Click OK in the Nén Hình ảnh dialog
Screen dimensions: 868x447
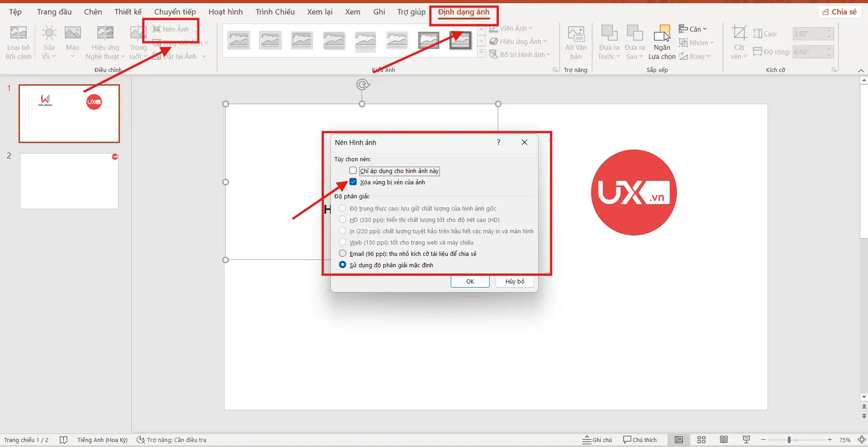point(470,281)
